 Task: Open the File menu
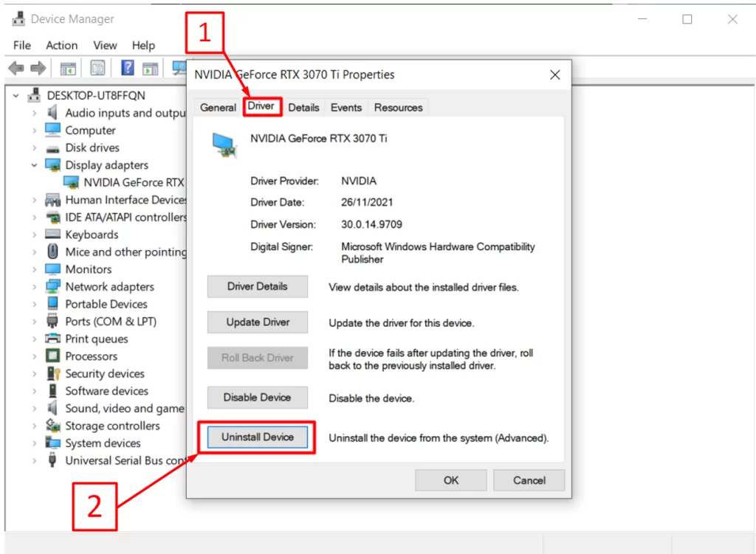[22, 45]
